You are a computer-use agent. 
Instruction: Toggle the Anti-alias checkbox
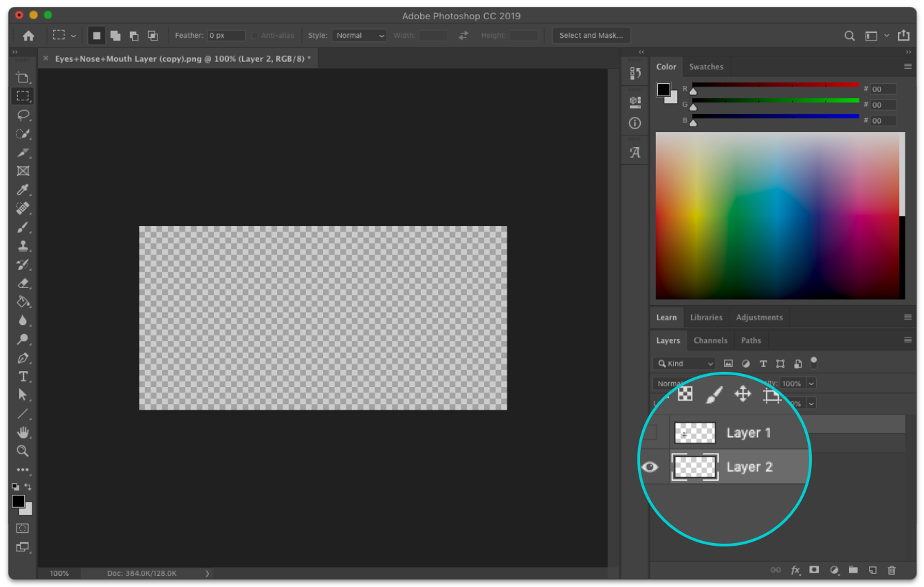(255, 36)
